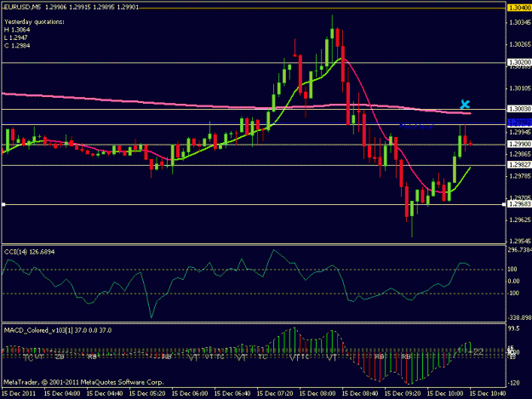Click the '15 Dec 06:00' time label
The image size is (532, 399).
coord(190,394)
